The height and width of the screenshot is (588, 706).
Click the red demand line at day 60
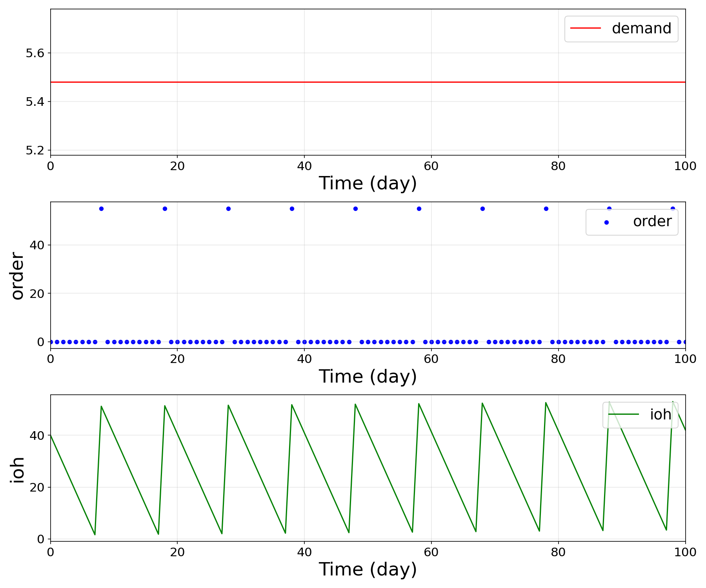(431, 82)
